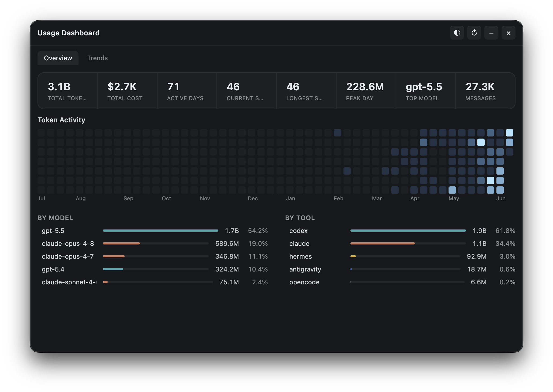Open the Trends tab
Viewport: 553px width, 392px height.
pos(97,58)
